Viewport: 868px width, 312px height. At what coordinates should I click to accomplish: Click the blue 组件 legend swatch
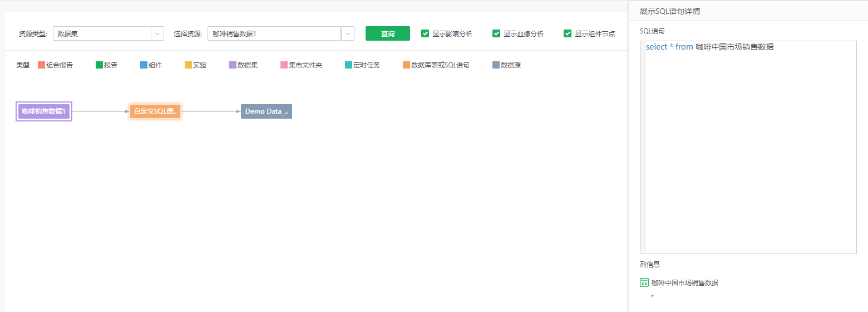pos(144,65)
